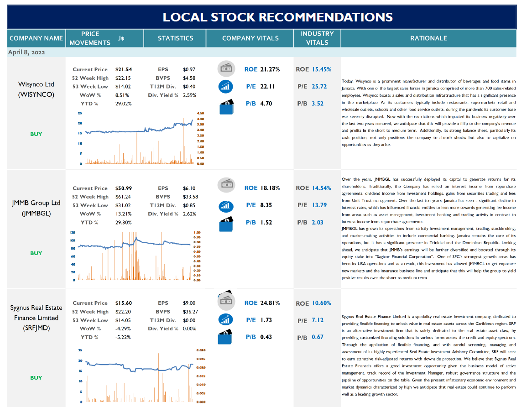Image resolution: width=532 pixels, height=407 pixels.
Task: Open the Sygnus Real Estate price chart
Action: [x=141, y=376]
